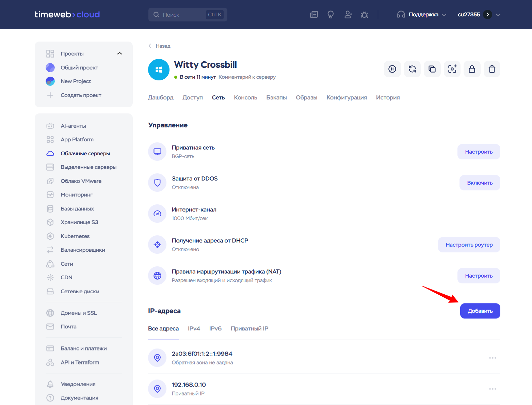
Task: Click the bug report icon
Action: tap(364, 15)
